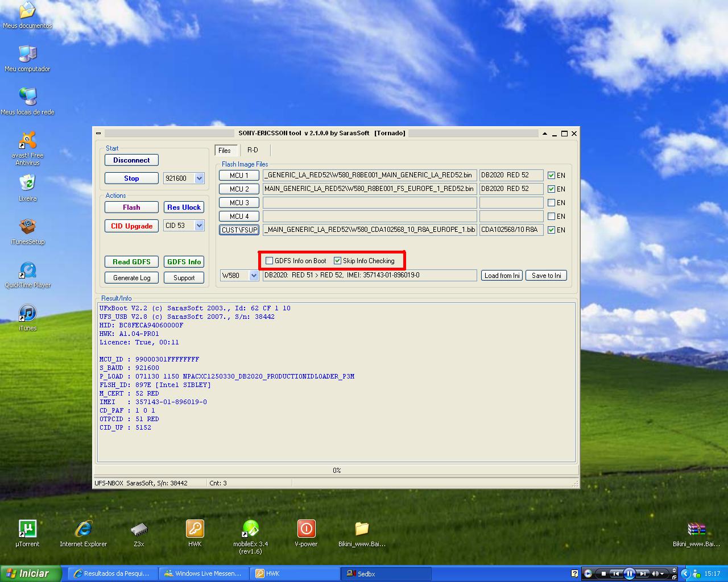This screenshot has width=728, height=582.
Task: Uncheck EN checkbox for MCU 1
Action: tap(551, 176)
